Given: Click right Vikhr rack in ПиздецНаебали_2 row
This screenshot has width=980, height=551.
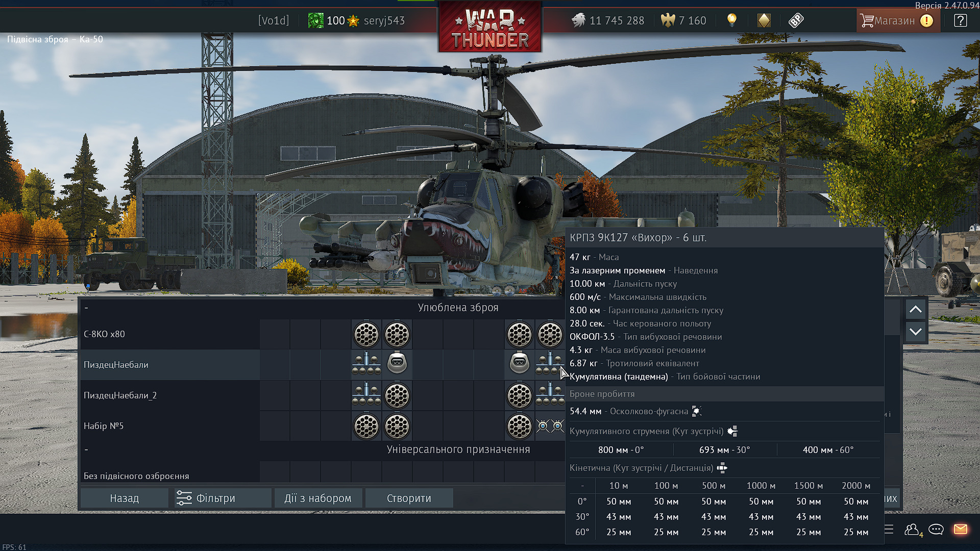Looking at the screenshot, I should pos(550,395).
